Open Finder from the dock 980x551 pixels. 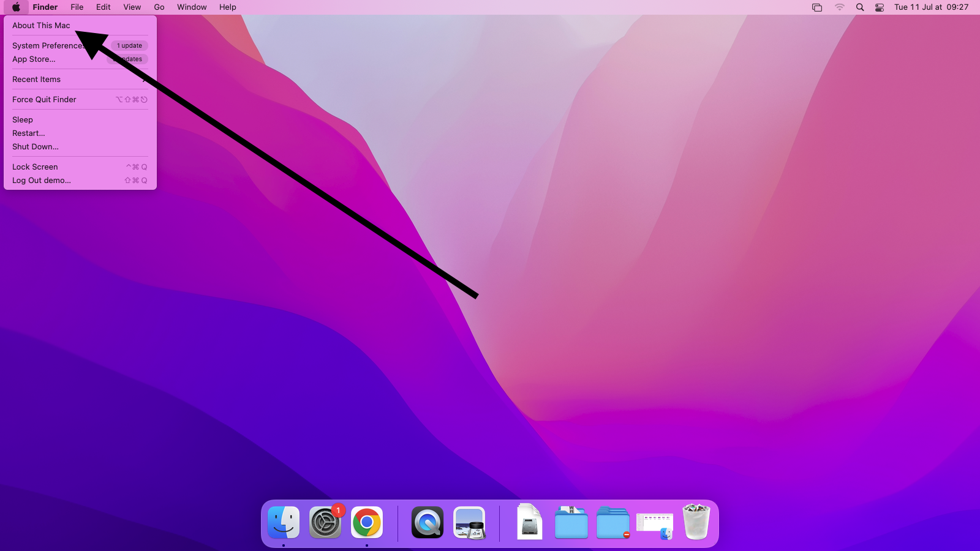[284, 523]
